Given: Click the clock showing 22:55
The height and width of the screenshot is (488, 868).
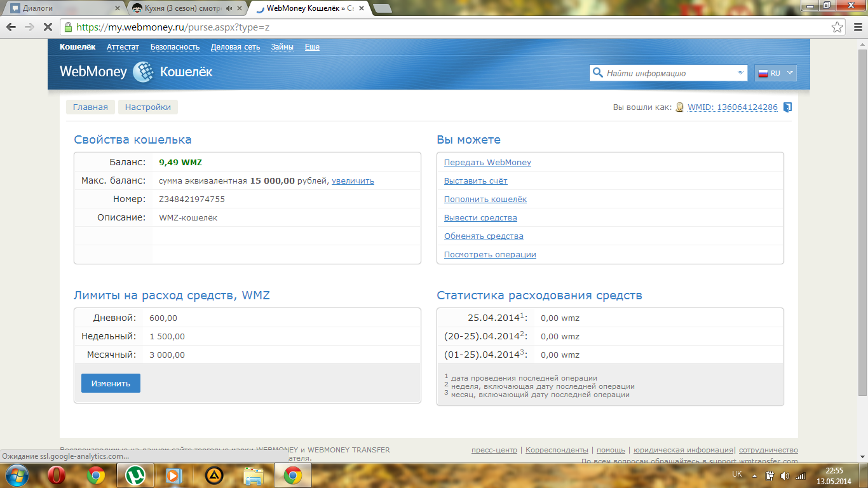Looking at the screenshot, I should point(834,471).
